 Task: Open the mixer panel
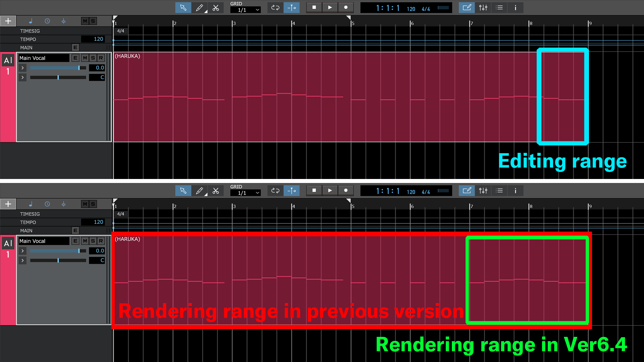click(x=483, y=7)
